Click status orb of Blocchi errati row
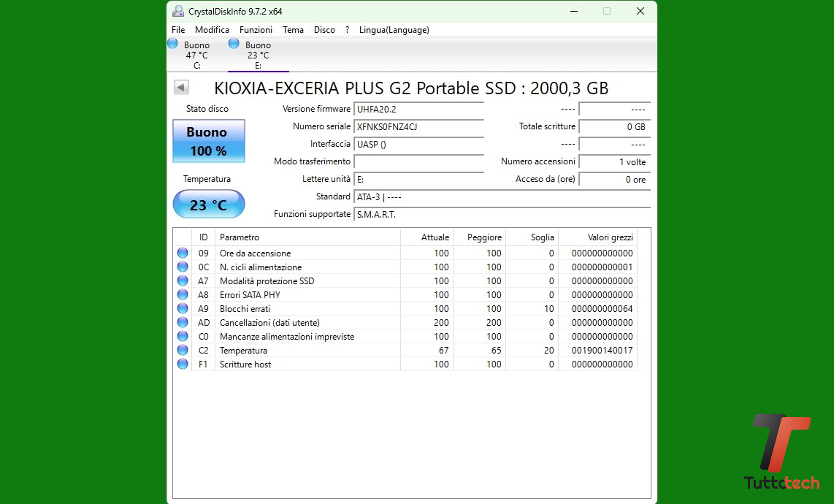This screenshot has width=834, height=504. tap(183, 308)
